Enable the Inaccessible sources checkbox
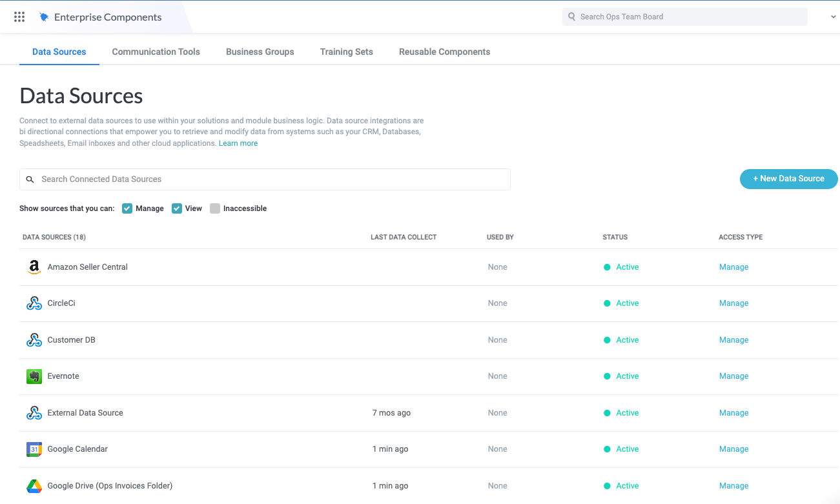 tap(215, 208)
